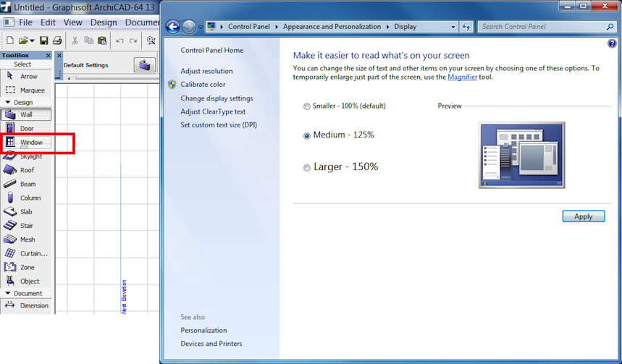Click the Paste clipboard icon
This screenshot has height=364, width=622.
[x=102, y=40]
